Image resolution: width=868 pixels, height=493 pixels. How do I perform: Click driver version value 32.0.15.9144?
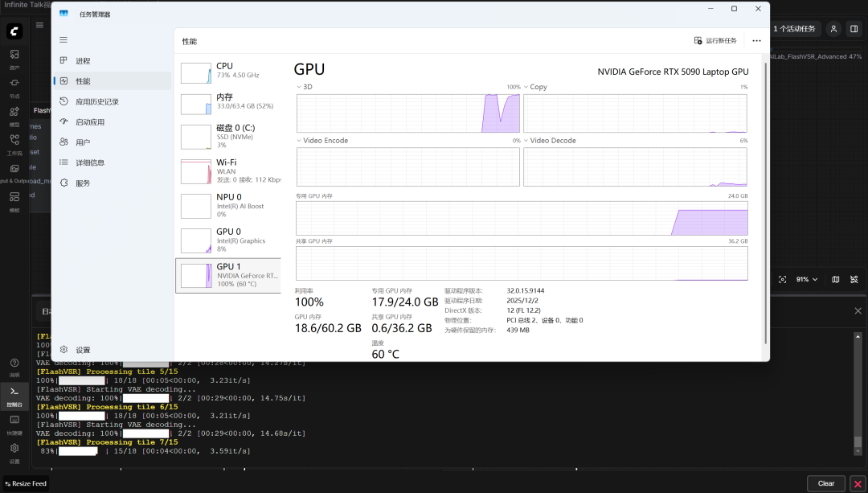click(x=526, y=291)
